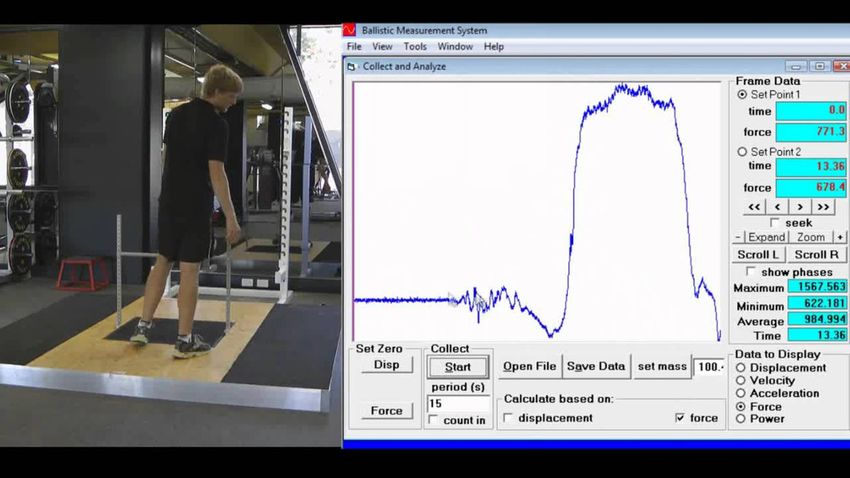Screen dimensions: 850x478
Task: Click the Zoom button
Action: (x=811, y=237)
